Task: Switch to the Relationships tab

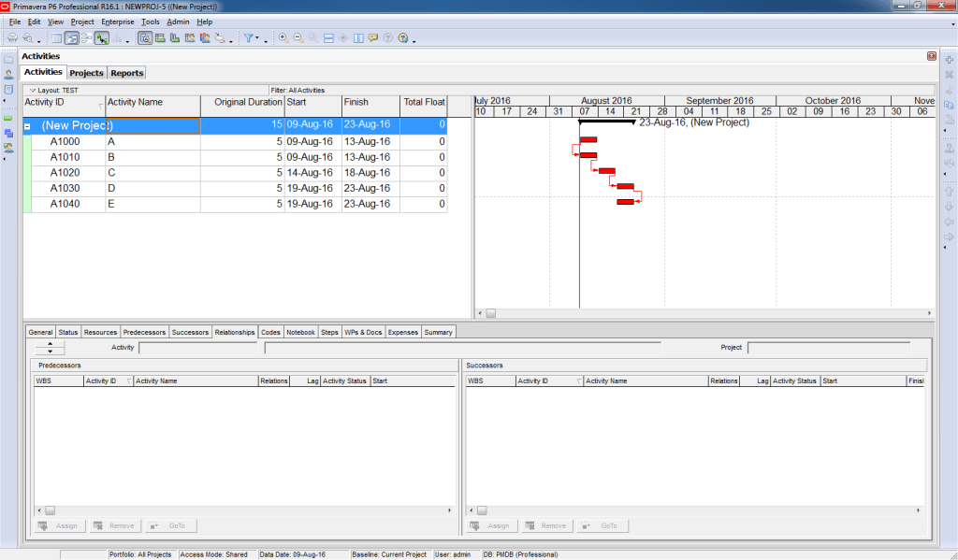Action: pyautogui.click(x=234, y=332)
